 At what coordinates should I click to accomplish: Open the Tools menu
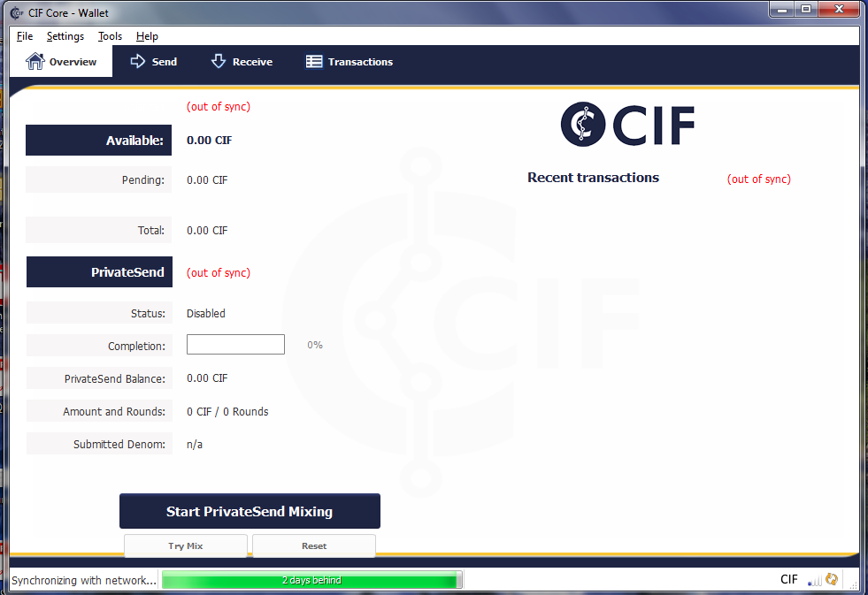(110, 36)
